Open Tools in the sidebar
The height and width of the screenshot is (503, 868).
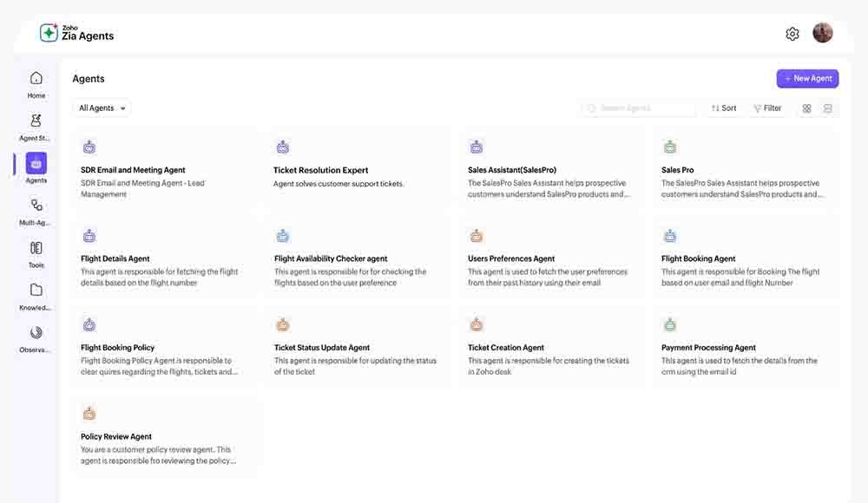coord(36,255)
